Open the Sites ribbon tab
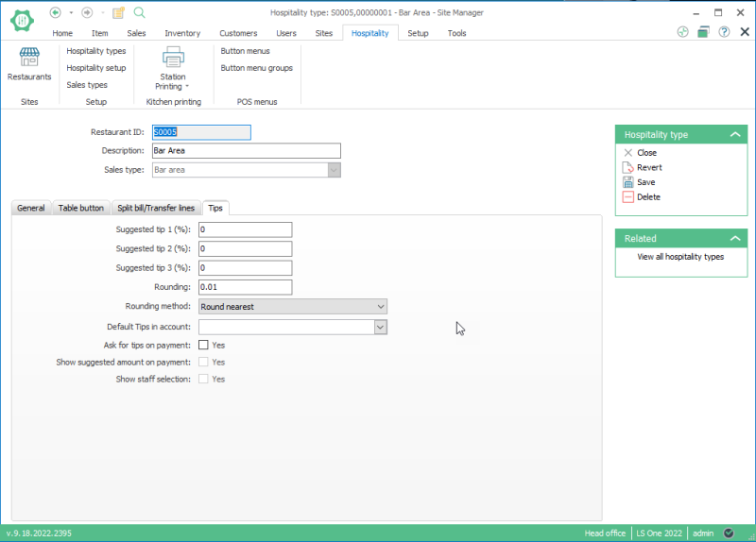The image size is (756, 542). 324,33
